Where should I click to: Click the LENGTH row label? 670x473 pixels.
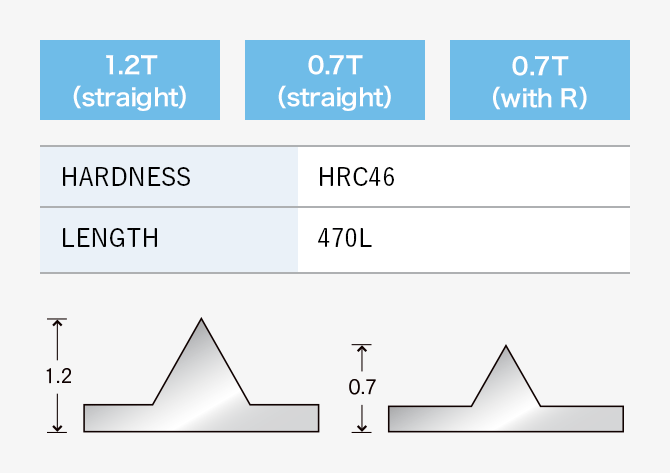click(110, 238)
